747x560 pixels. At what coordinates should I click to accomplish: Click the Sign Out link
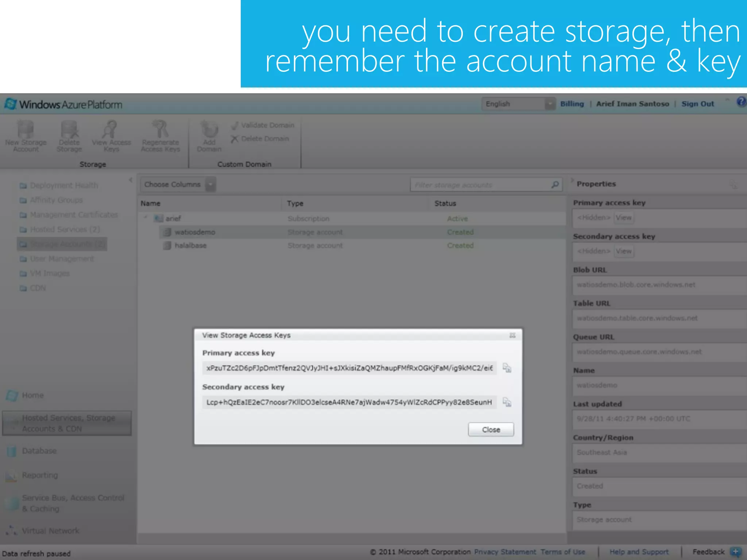(x=697, y=104)
